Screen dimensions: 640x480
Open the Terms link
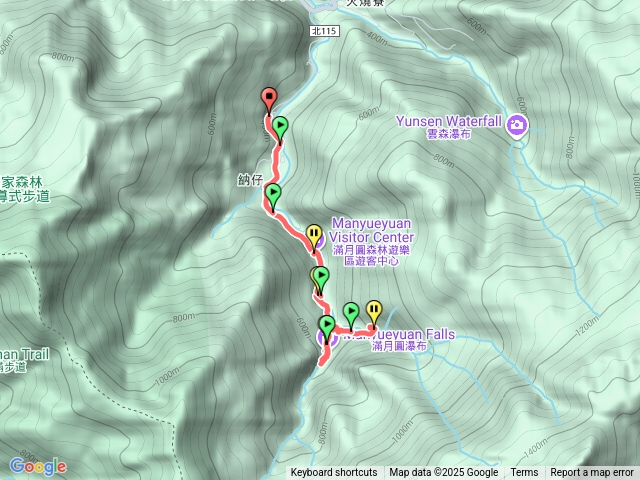524,473
